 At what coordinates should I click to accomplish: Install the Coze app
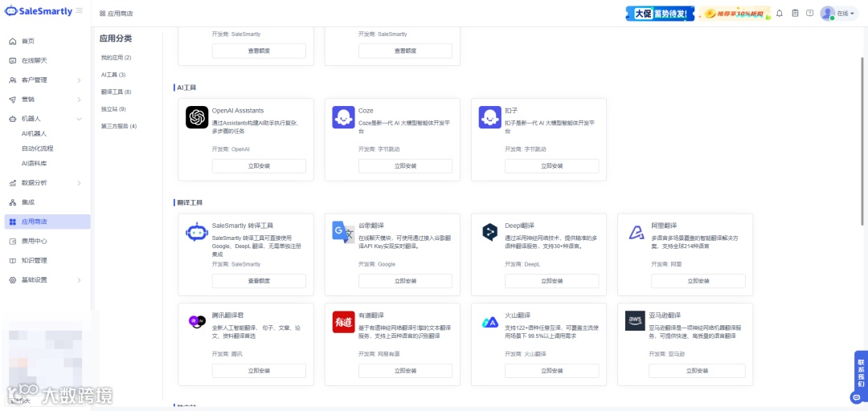tap(405, 166)
